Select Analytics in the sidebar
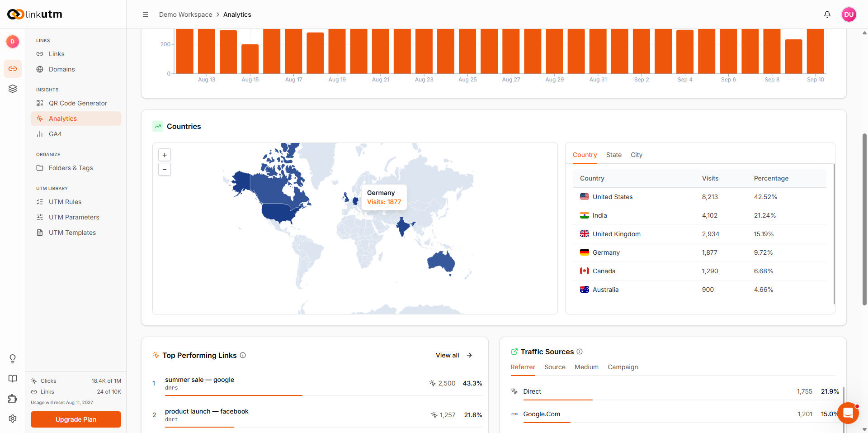 point(76,119)
